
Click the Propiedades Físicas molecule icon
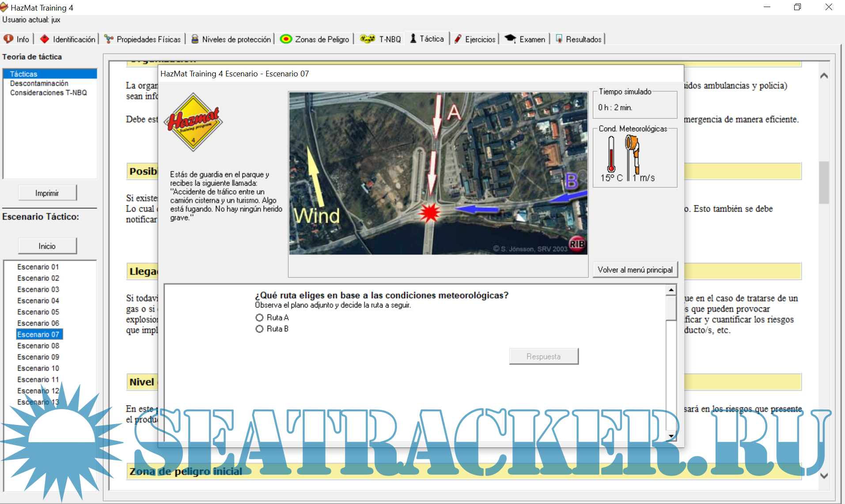109,39
